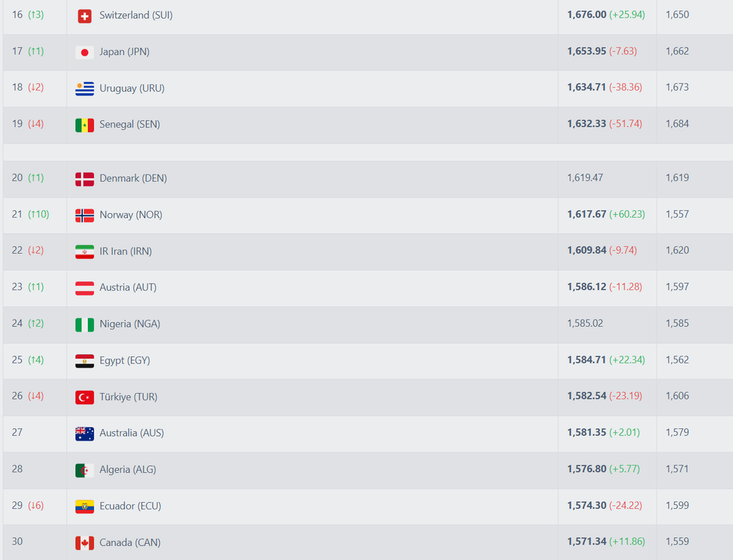Open the Egypt (EGY) team link
This screenshot has height=560, width=733.
(x=125, y=361)
